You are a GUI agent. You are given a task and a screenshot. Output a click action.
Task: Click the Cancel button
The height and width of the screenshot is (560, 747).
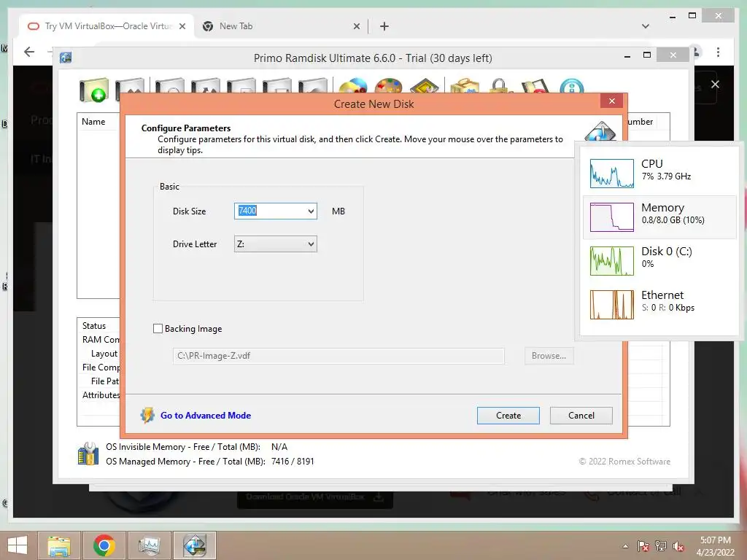pyautogui.click(x=581, y=415)
